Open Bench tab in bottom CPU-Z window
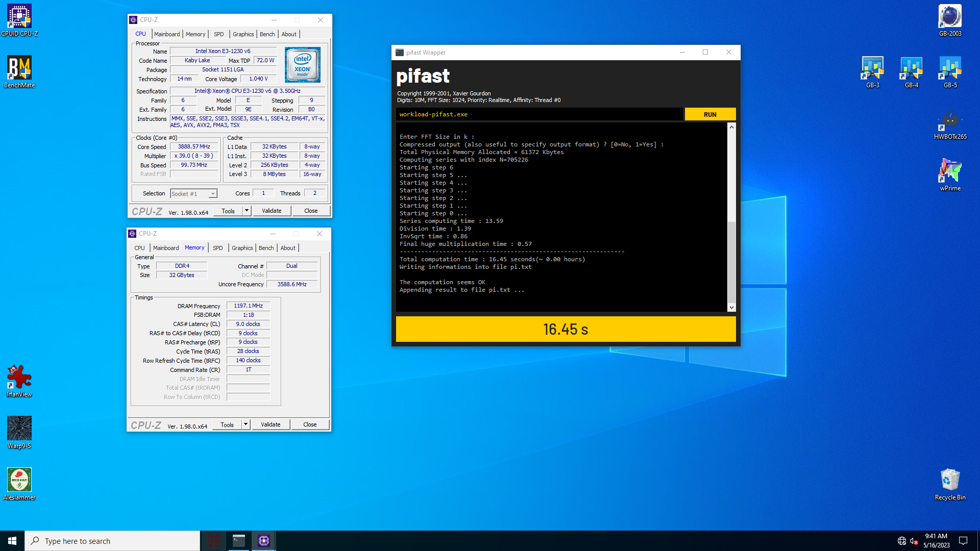 point(266,248)
